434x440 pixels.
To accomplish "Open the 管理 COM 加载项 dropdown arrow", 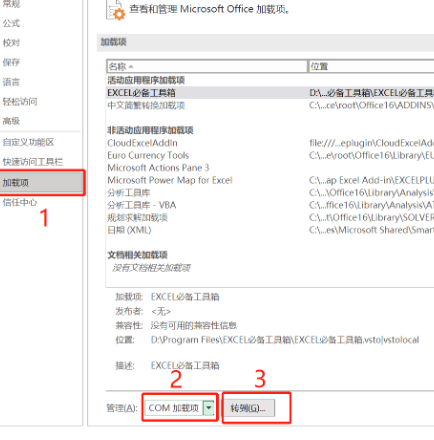I will pos(209,408).
